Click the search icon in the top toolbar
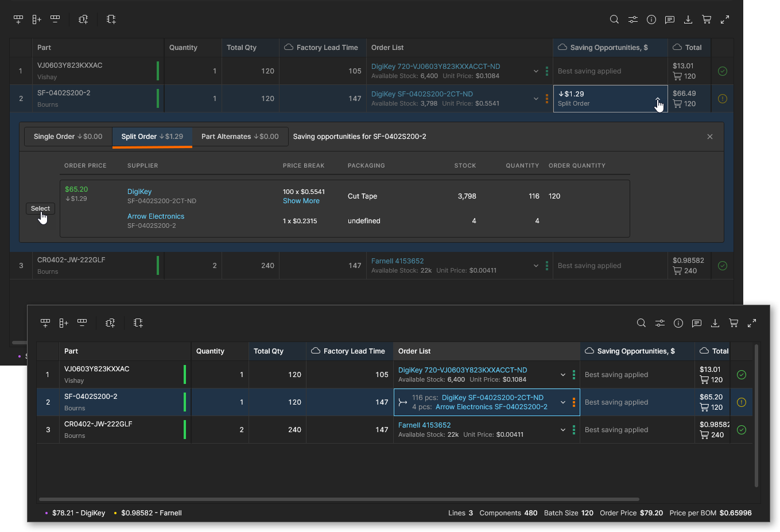Screen dimensions: 780x532 click(614, 20)
